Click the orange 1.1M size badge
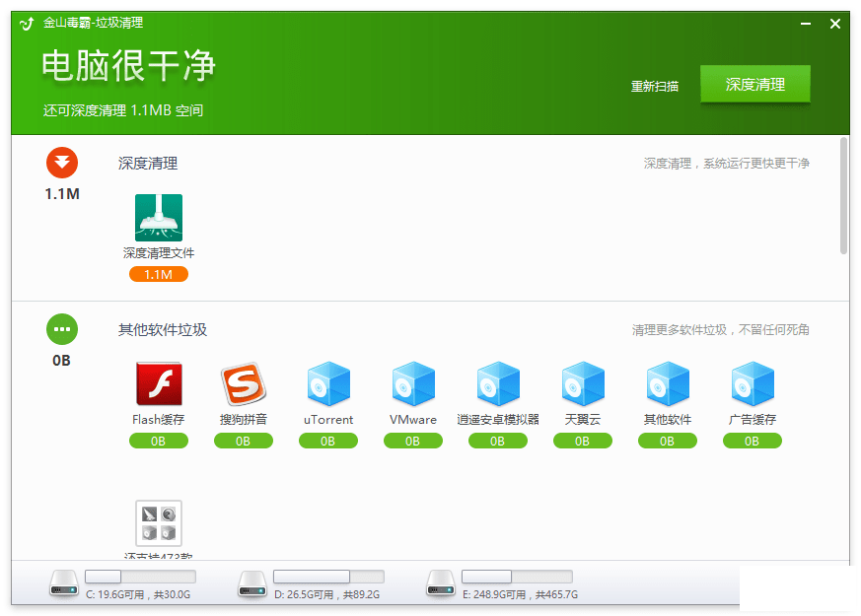 click(159, 274)
